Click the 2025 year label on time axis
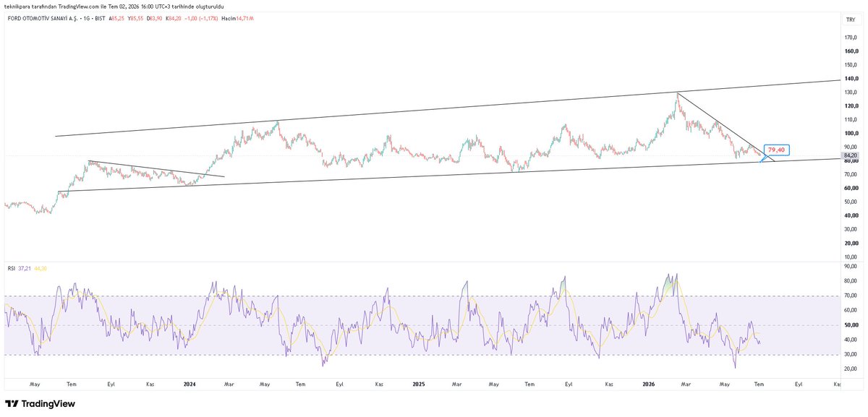 418,385
